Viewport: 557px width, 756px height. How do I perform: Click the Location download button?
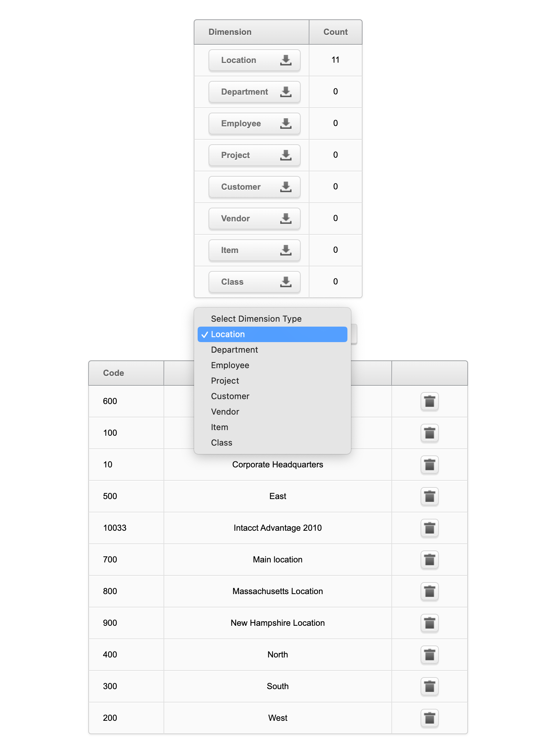[254, 60]
